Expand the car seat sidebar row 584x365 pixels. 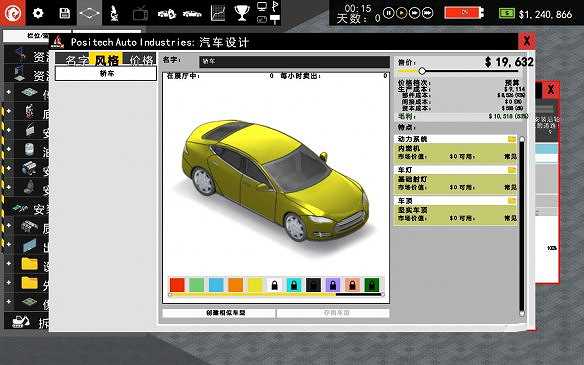pyautogui.click(x=9, y=187)
